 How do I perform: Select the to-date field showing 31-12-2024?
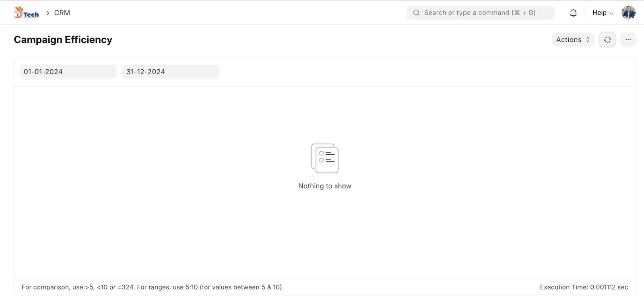pyautogui.click(x=171, y=72)
